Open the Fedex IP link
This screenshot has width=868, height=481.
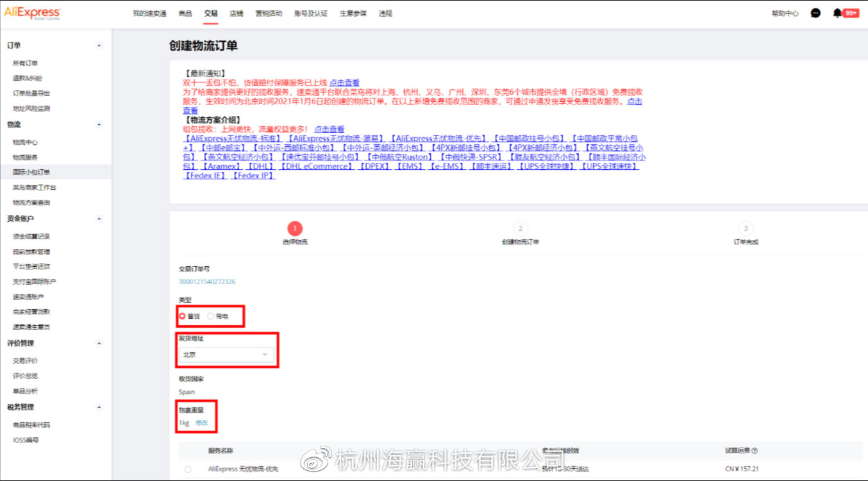click(x=254, y=176)
